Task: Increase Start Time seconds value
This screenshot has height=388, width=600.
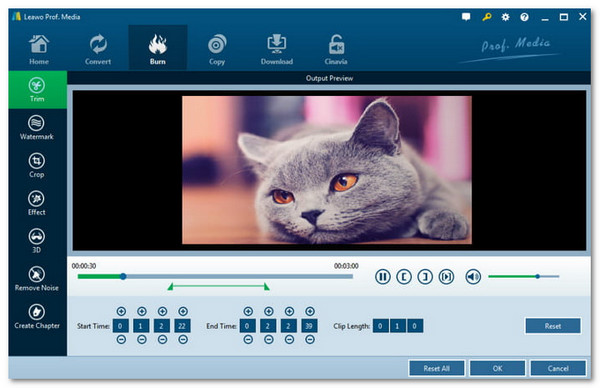Action: [162, 311]
